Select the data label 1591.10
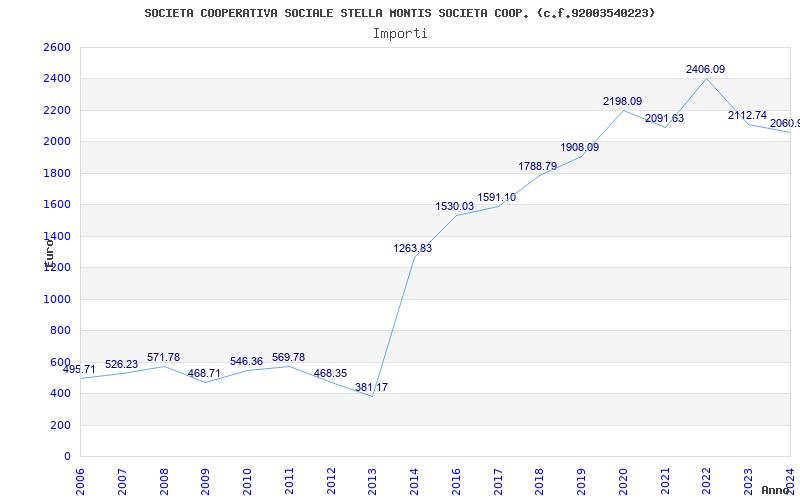 (x=496, y=197)
